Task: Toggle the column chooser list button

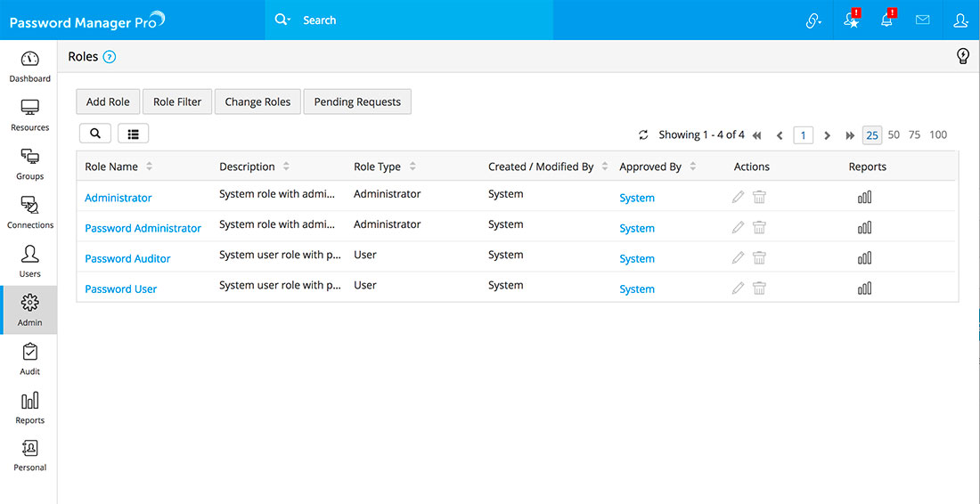Action: tap(134, 134)
